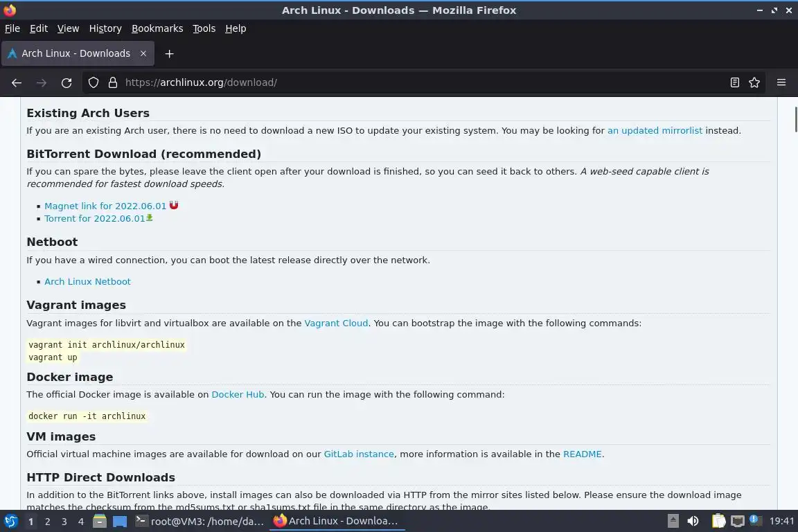Visit the Vagrant Cloud link
The height and width of the screenshot is (532, 798).
pyautogui.click(x=336, y=323)
